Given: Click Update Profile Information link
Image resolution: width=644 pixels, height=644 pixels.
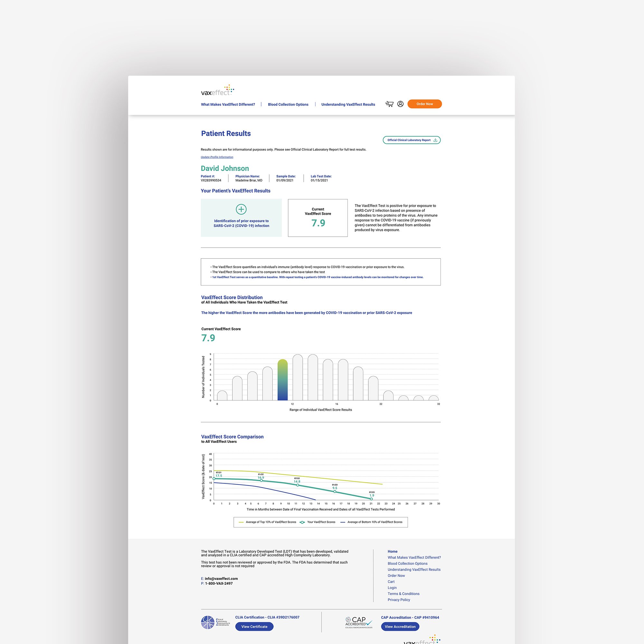Looking at the screenshot, I should [x=217, y=157].
